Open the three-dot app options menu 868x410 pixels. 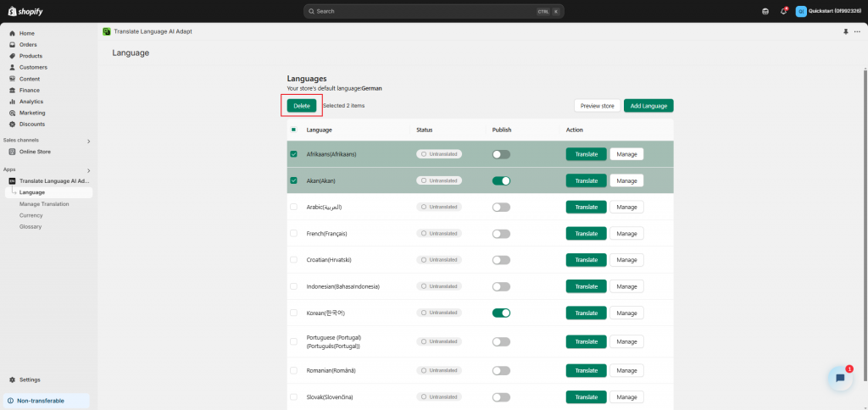coord(857,31)
